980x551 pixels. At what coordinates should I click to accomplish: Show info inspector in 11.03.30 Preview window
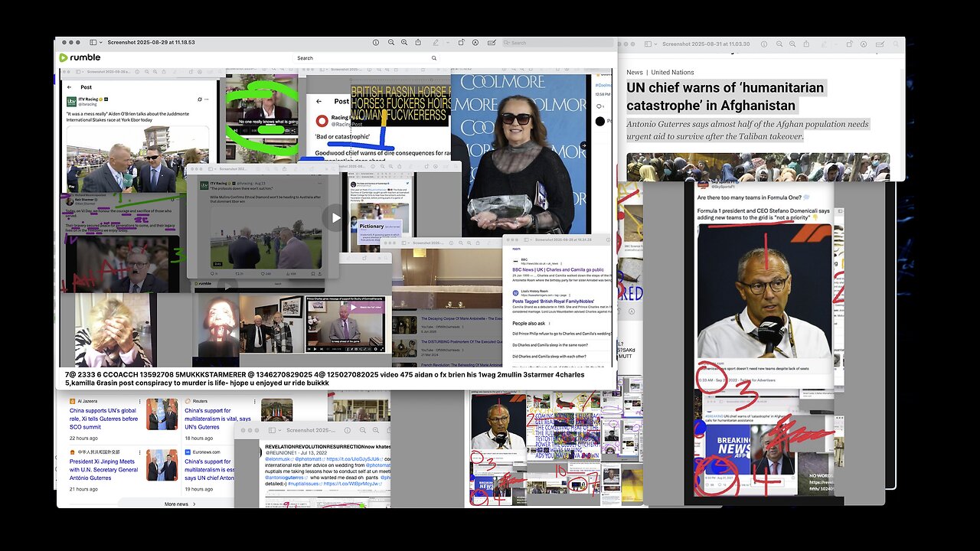click(763, 44)
